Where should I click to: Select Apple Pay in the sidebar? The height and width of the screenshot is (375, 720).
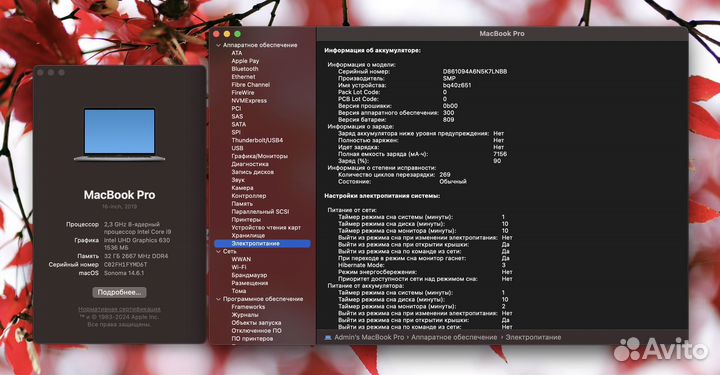245,61
